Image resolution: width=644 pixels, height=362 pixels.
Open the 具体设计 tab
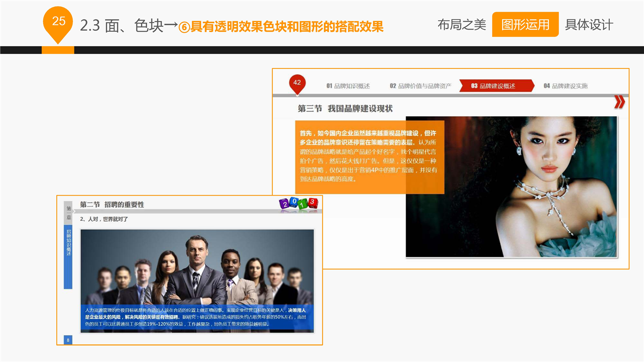[589, 25]
